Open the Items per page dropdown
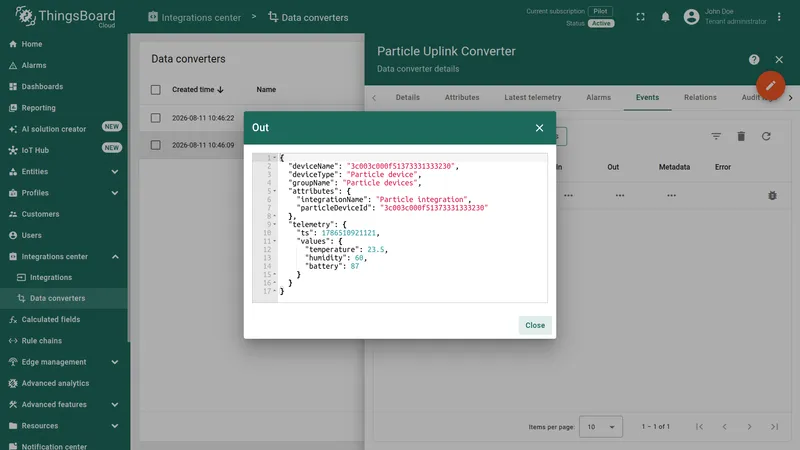Image resolution: width=800 pixels, height=450 pixels. (601, 427)
